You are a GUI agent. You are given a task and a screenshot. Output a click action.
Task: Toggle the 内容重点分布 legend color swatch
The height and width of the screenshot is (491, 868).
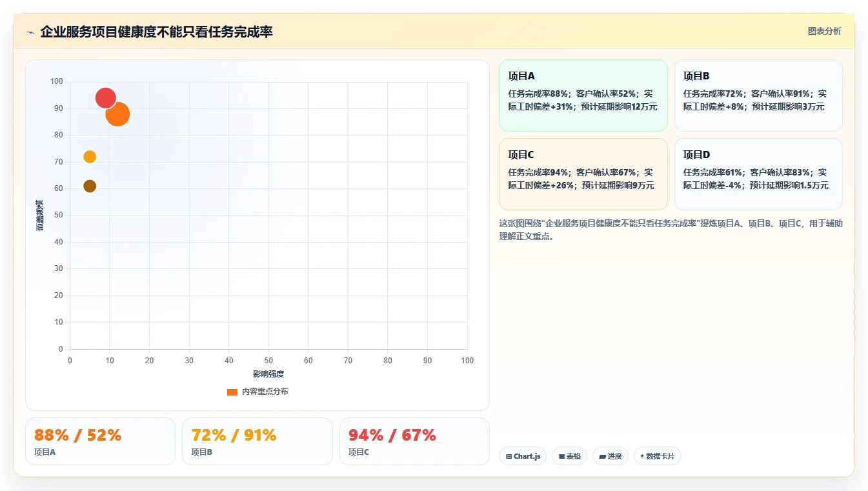tap(232, 392)
